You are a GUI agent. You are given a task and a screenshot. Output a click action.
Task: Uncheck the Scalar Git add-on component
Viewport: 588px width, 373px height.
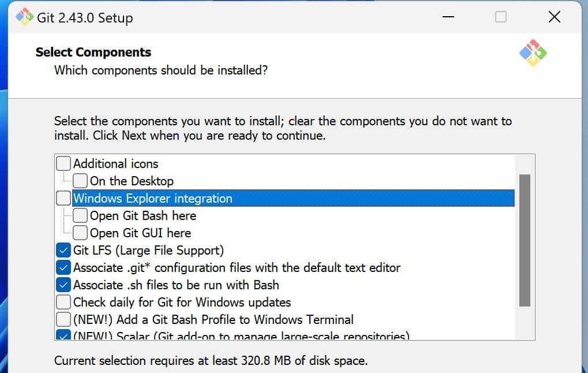click(63, 337)
